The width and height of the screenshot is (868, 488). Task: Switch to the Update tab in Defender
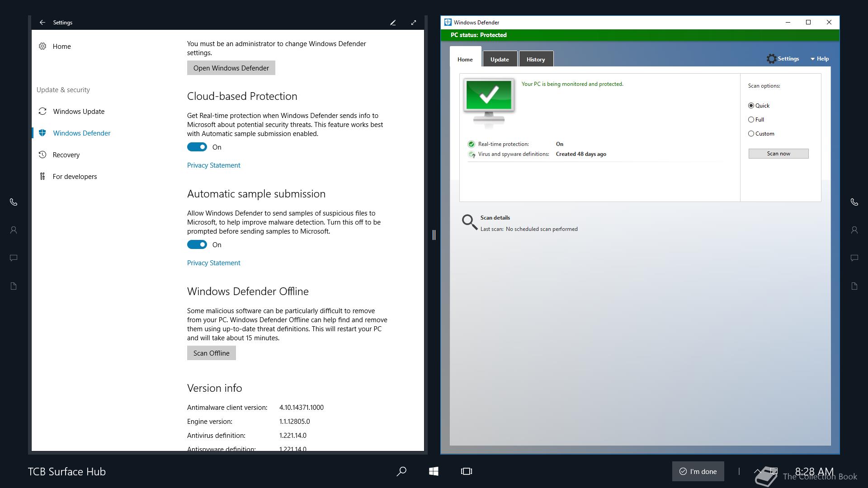(500, 59)
